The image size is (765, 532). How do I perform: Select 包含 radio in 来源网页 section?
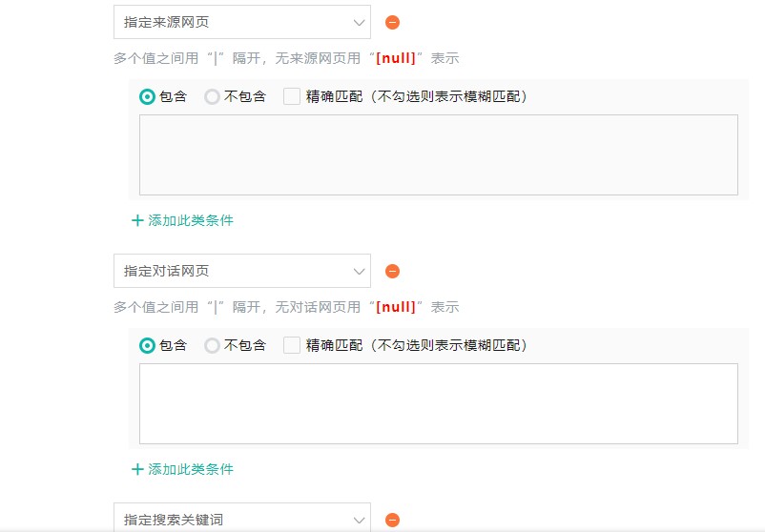pyautogui.click(x=147, y=96)
